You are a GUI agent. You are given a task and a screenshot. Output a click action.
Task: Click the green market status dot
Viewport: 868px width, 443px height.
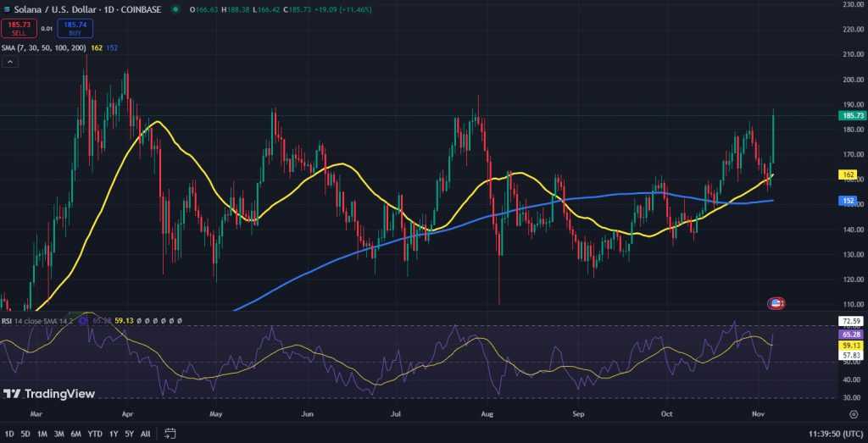[x=175, y=9]
